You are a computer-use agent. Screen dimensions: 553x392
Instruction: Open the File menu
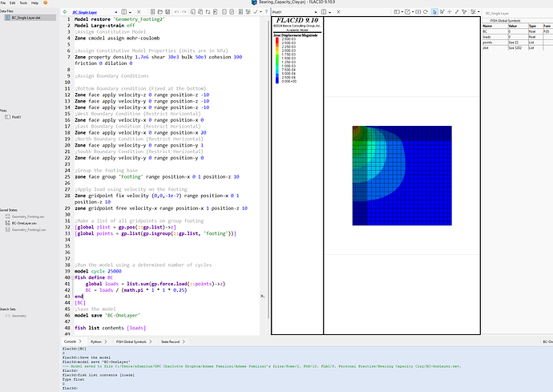(x=3, y=3)
